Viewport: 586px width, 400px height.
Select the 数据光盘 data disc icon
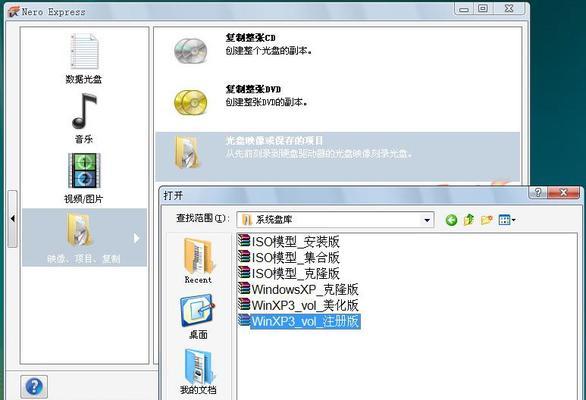(84, 52)
